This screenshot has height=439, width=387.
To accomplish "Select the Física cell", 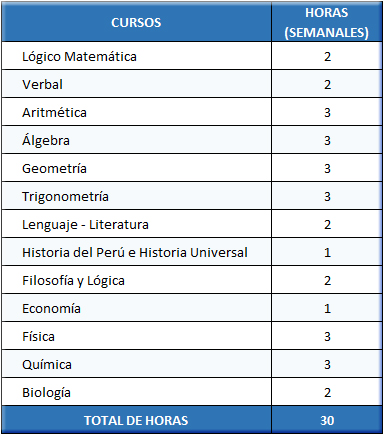I will pyautogui.click(x=136, y=336).
